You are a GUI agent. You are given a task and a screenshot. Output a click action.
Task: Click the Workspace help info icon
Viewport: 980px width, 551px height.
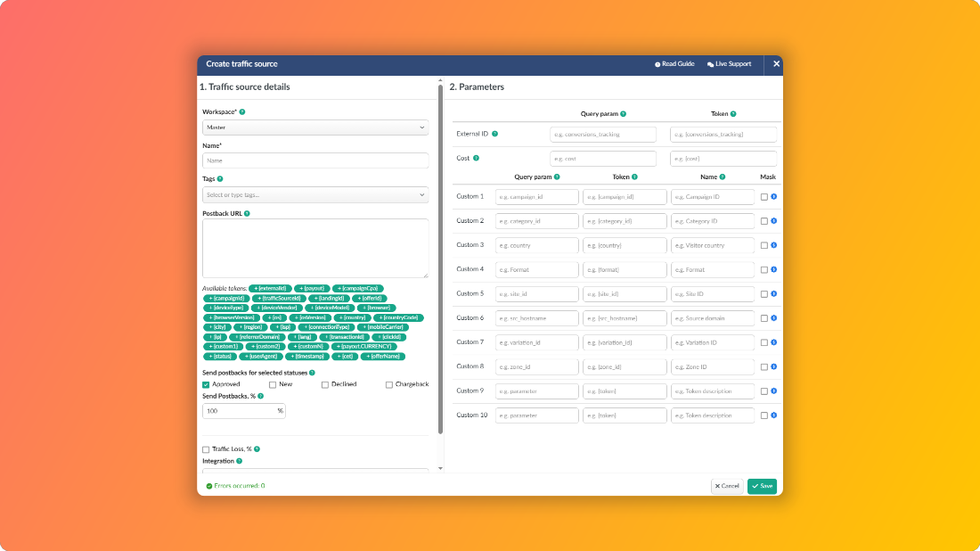point(241,112)
